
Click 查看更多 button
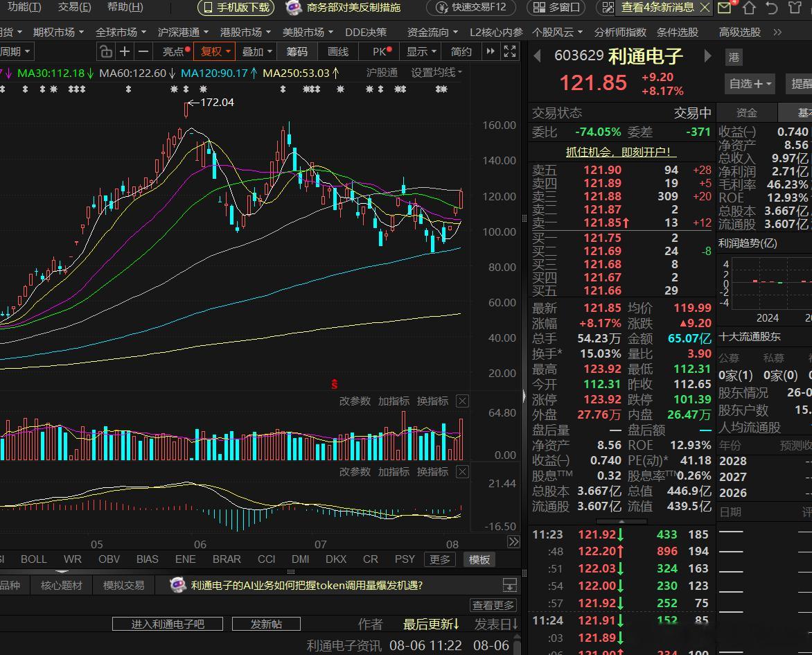tap(493, 605)
